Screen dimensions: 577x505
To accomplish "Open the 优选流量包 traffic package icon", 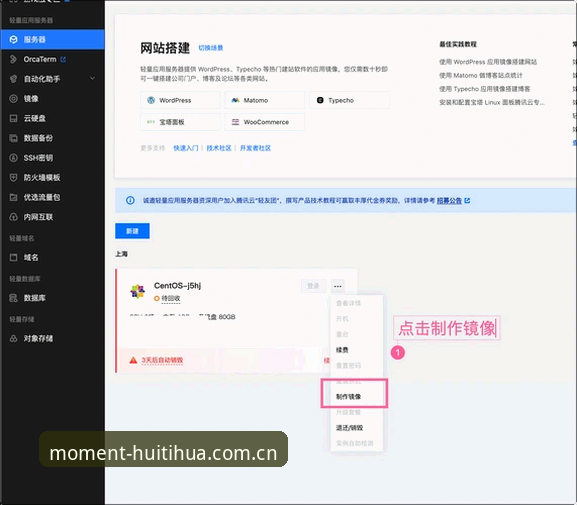I will 14,197.
